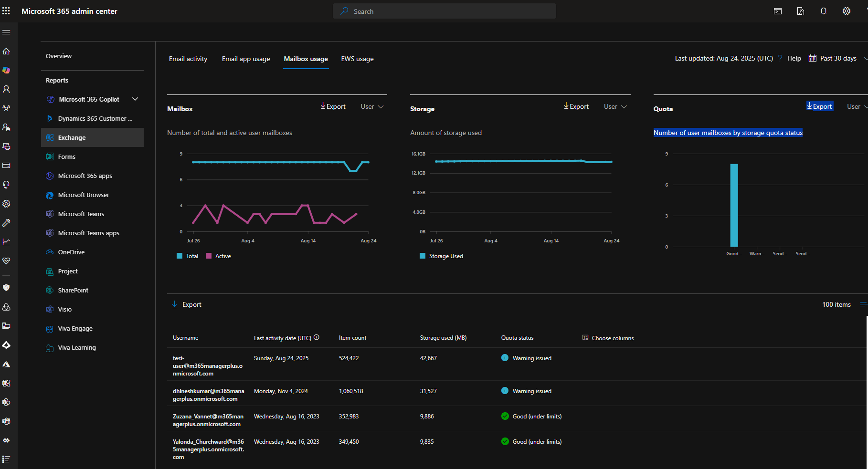
Task: Open Setup using the wrench icon
Action: [x=7, y=223]
